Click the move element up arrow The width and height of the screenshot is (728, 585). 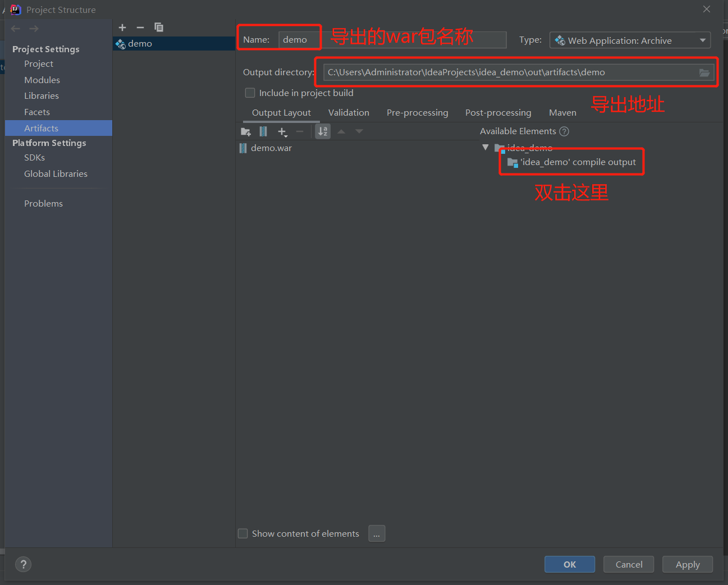(x=341, y=131)
